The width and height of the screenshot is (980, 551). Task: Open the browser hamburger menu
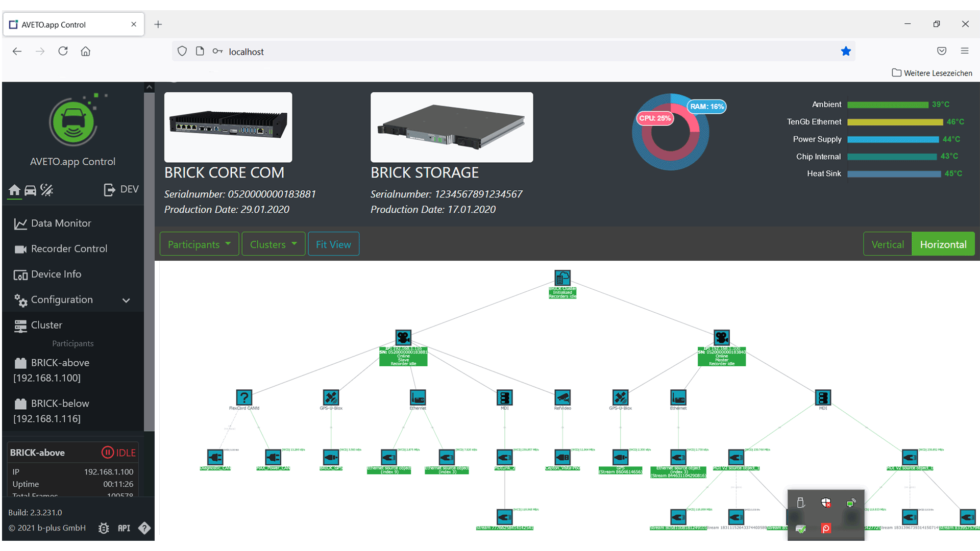click(x=964, y=51)
